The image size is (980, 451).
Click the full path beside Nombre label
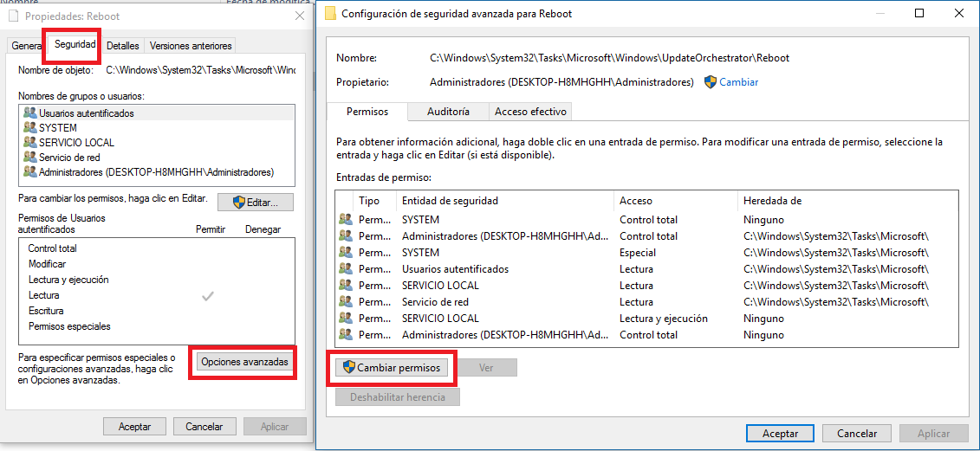tap(609, 58)
